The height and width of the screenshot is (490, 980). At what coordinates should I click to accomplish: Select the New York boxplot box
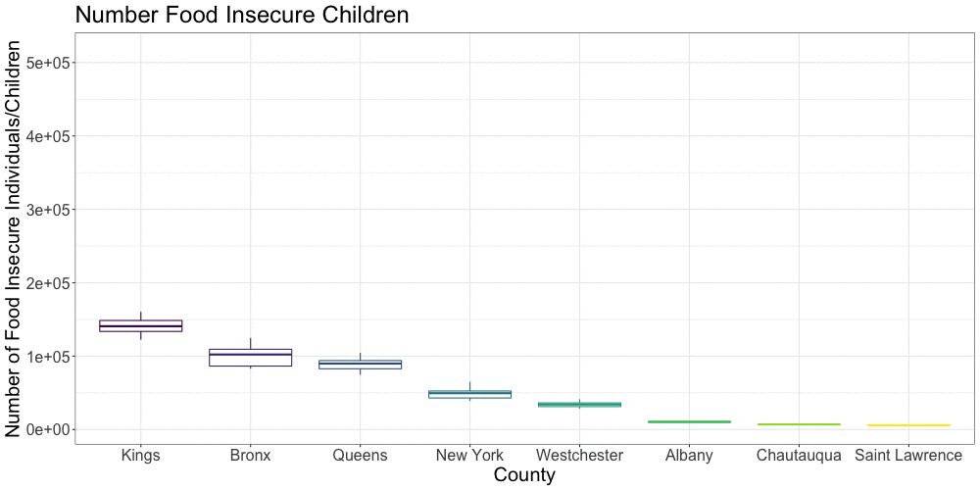click(x=470, y=394)
